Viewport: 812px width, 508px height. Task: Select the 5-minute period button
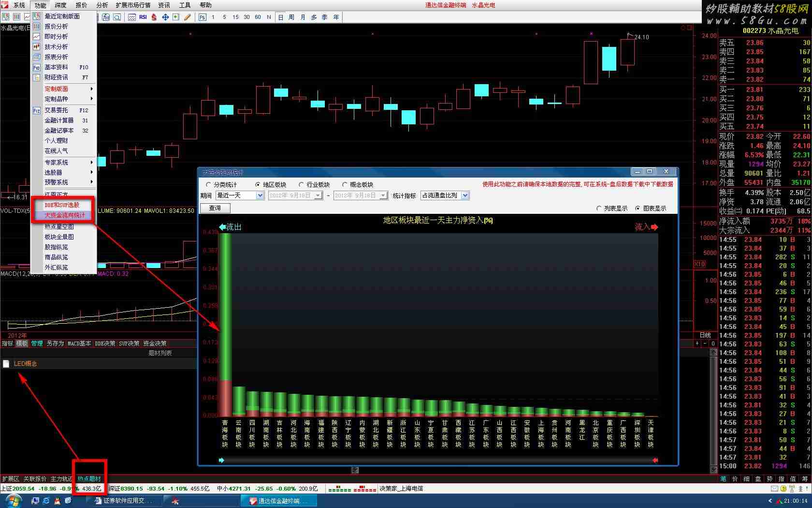224,17
